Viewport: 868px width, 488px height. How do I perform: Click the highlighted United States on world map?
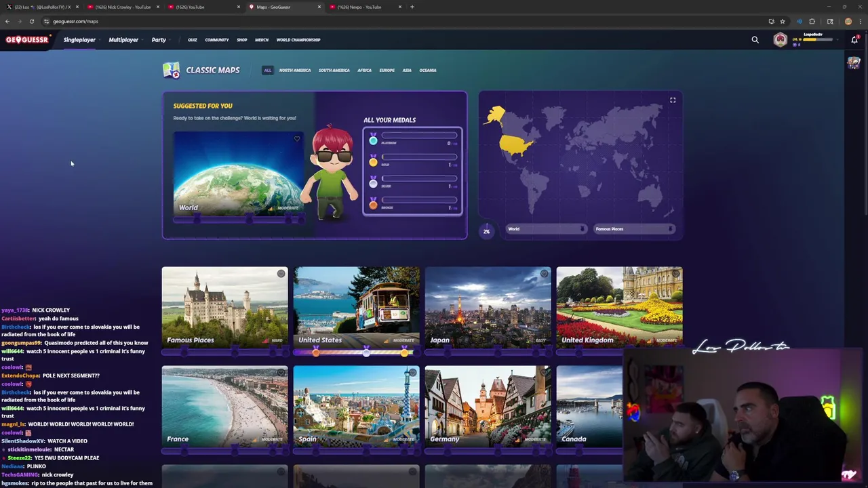[x=515, y=144]
